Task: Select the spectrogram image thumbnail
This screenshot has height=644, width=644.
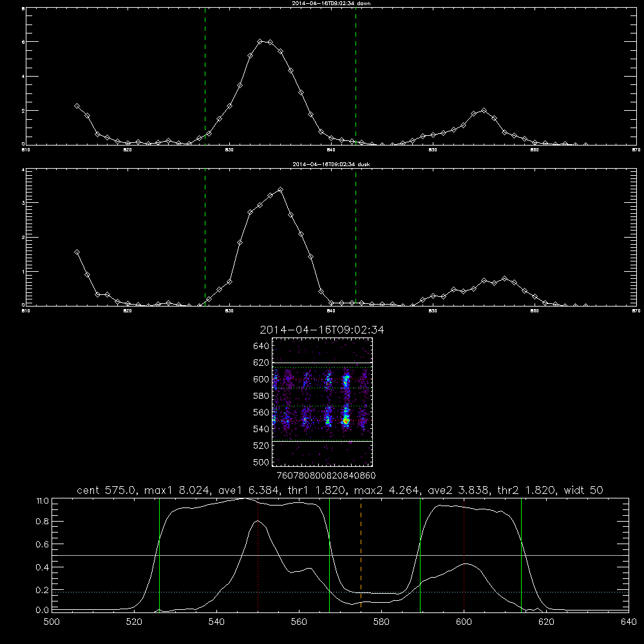Action: (322, 402)
